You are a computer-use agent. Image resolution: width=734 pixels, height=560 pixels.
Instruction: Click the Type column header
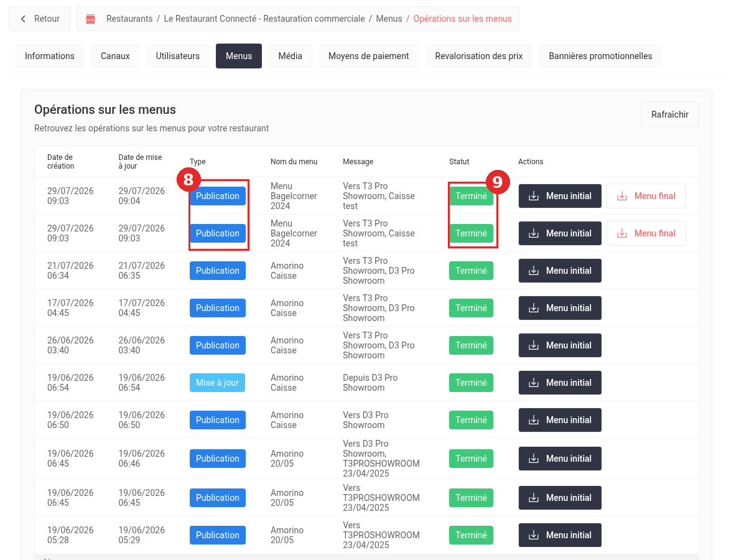point(198,162)
